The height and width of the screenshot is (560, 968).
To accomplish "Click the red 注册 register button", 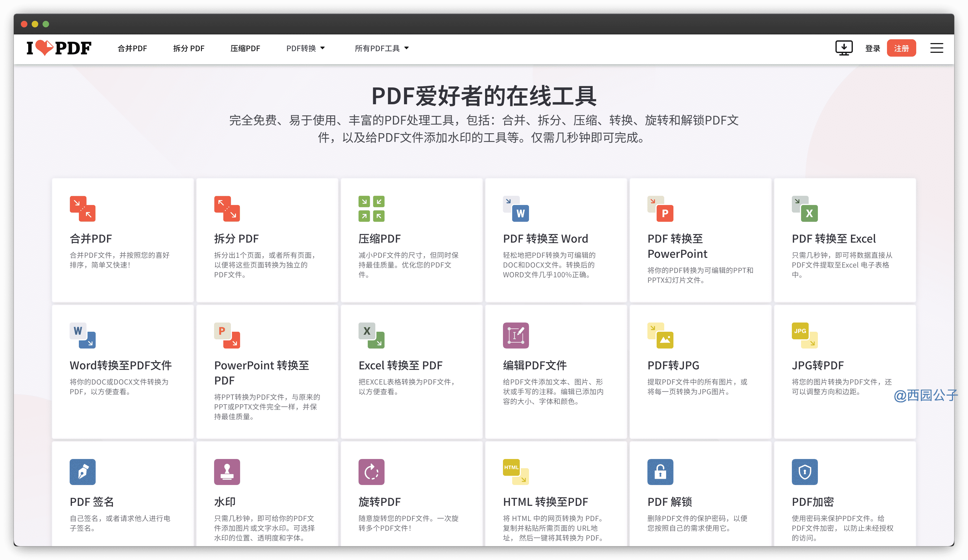I will [901, 48].
